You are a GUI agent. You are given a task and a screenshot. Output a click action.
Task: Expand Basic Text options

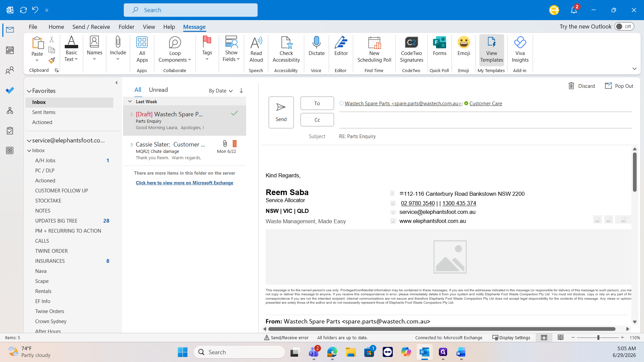click(x=71, y=49)
